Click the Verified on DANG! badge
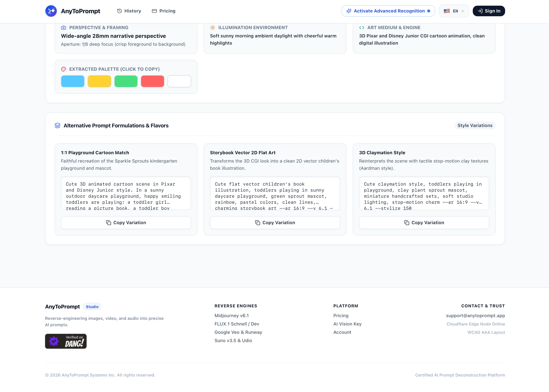The width and height of the screenshot is (549, 392). pyautogui.click(x=66, y=341)
